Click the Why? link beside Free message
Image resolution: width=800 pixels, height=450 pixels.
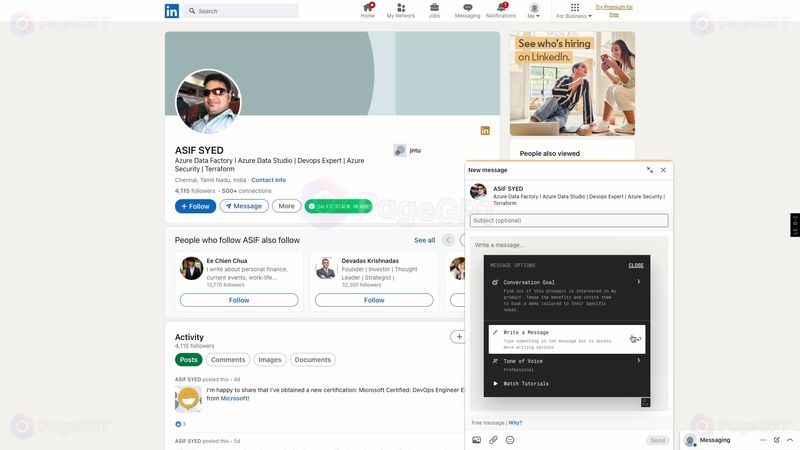pos(515,423)
